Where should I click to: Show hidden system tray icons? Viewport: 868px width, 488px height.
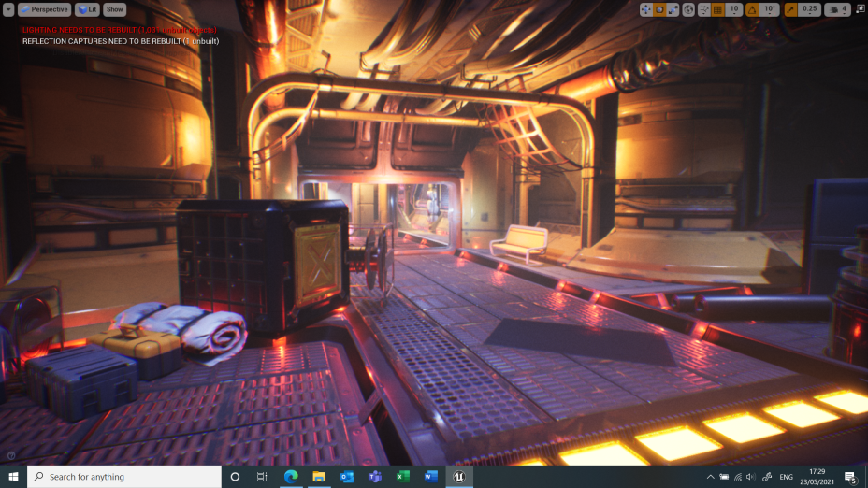coord(710,477)
